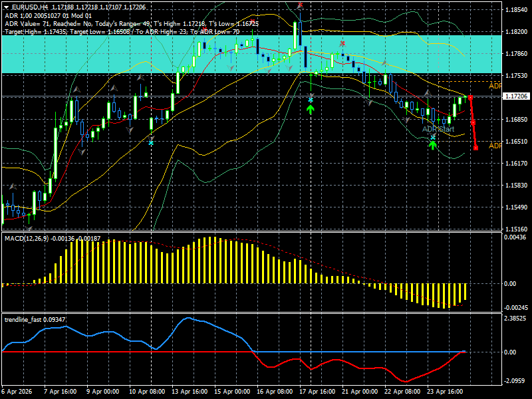Click the '7 Apr 16:00' time axis label
Image resolution: width=532 pixels, height=399 pixels.
(61, 392)
